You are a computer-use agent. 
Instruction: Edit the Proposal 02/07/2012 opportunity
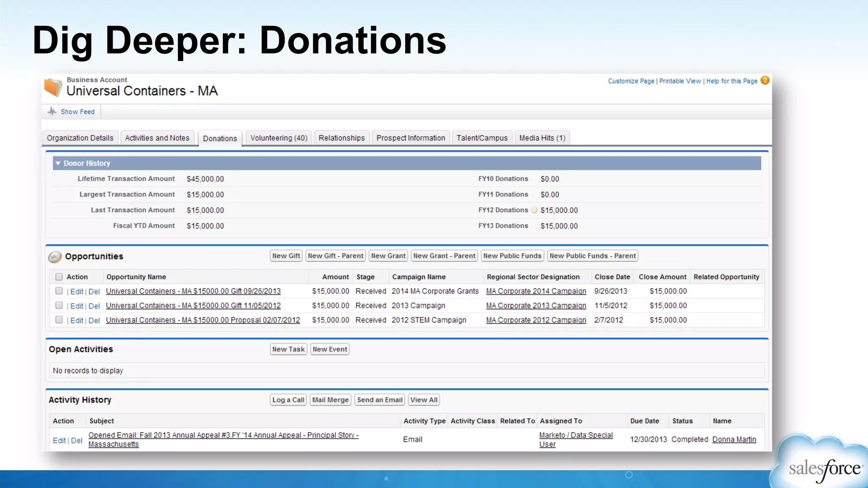(77, 320)
